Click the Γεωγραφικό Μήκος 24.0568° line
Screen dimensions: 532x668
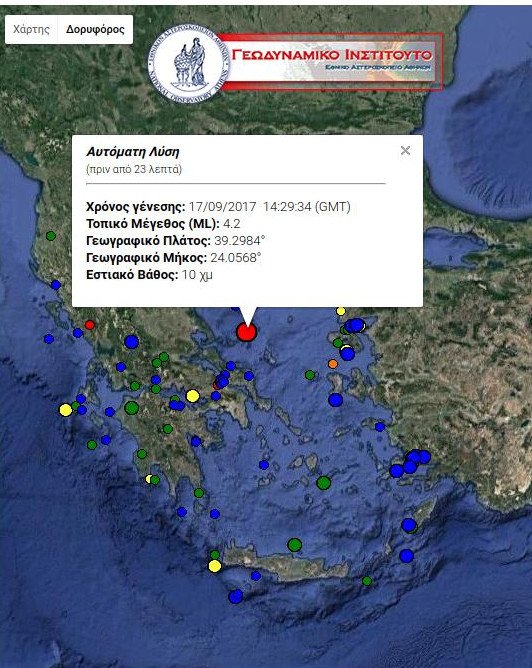pyautogui.click(x=174, y=258)
